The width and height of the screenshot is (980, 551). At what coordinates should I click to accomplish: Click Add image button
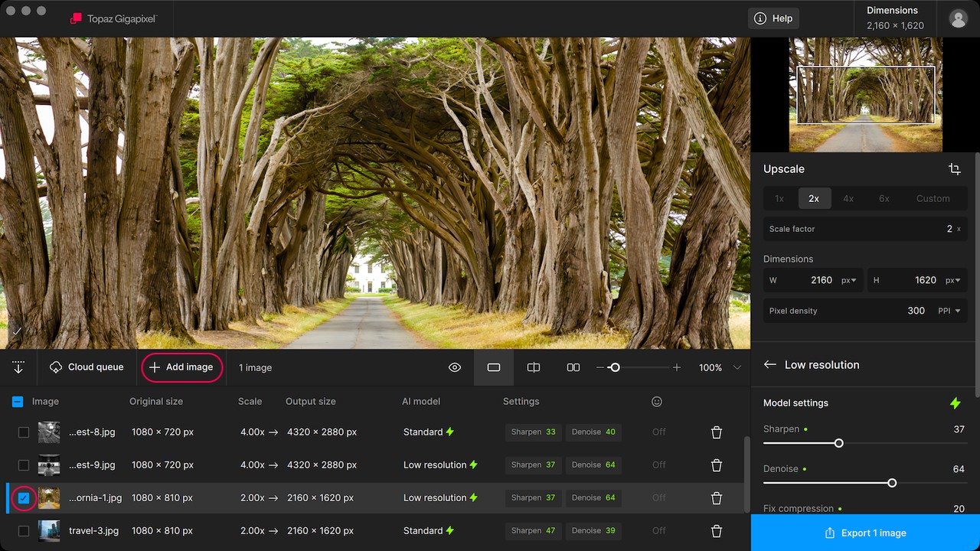click(181, 367)
